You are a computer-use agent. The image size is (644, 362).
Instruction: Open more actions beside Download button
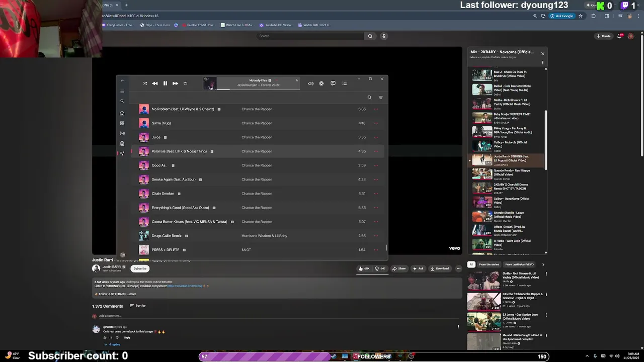[458, 268]
